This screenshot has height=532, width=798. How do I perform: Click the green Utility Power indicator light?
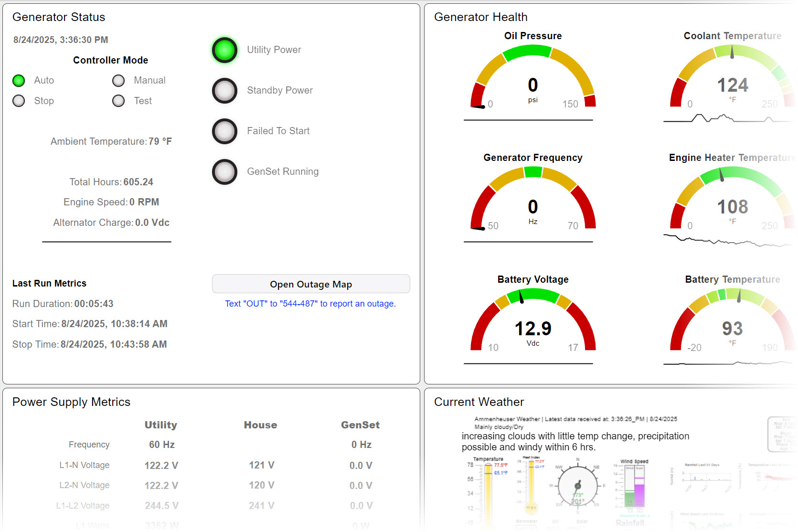coord(224,50)
